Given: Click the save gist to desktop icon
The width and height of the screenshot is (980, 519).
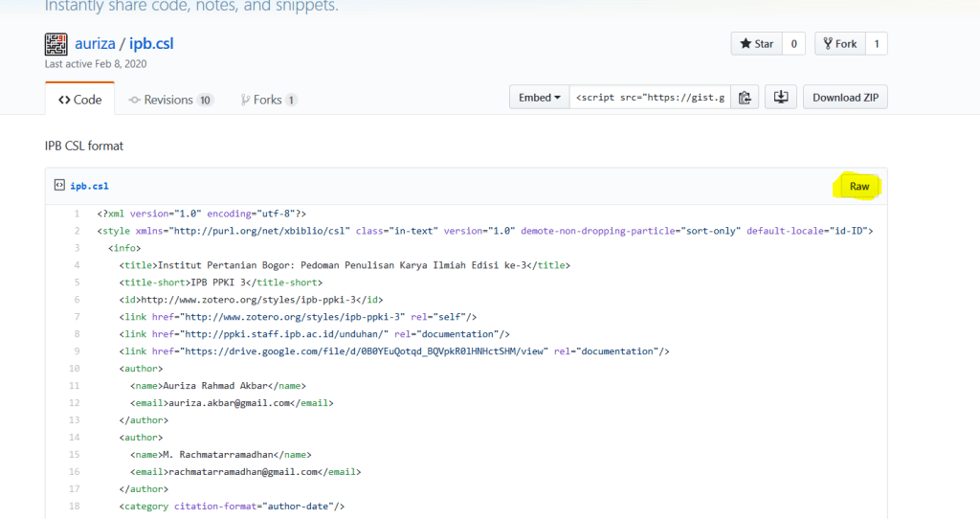Looking at the screenshot, I should 781,98.
